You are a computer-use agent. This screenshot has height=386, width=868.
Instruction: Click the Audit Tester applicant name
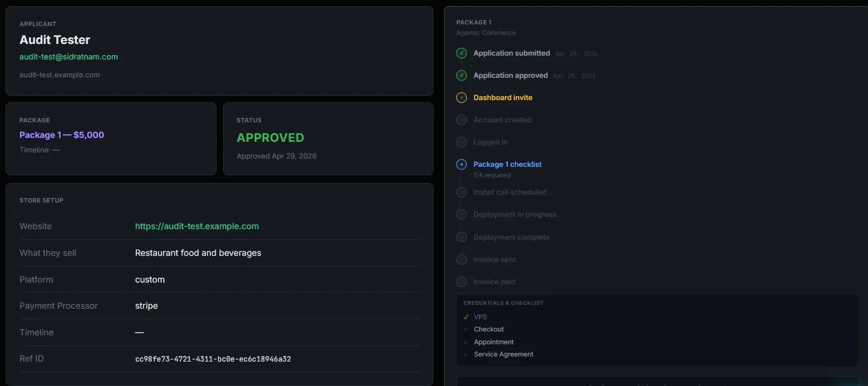point(55,40)
